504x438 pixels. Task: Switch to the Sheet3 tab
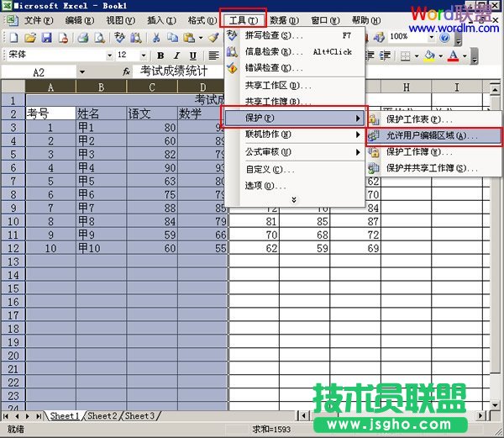139,416
